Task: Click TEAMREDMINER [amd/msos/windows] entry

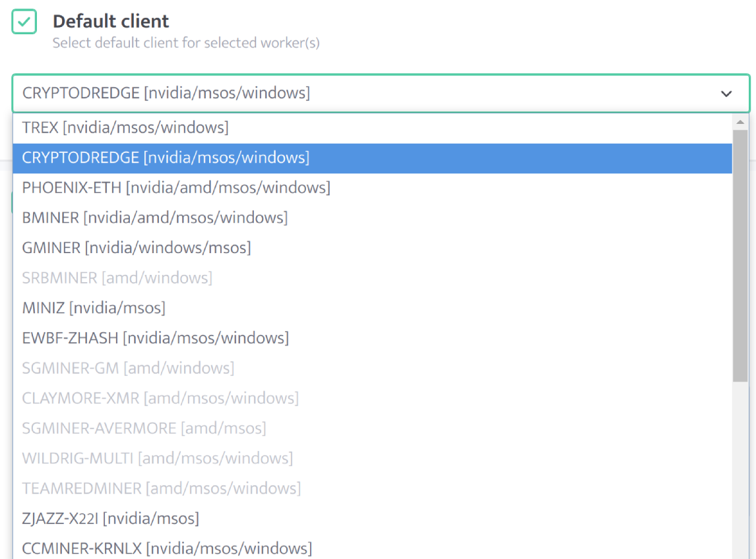Action: (372, 488)
